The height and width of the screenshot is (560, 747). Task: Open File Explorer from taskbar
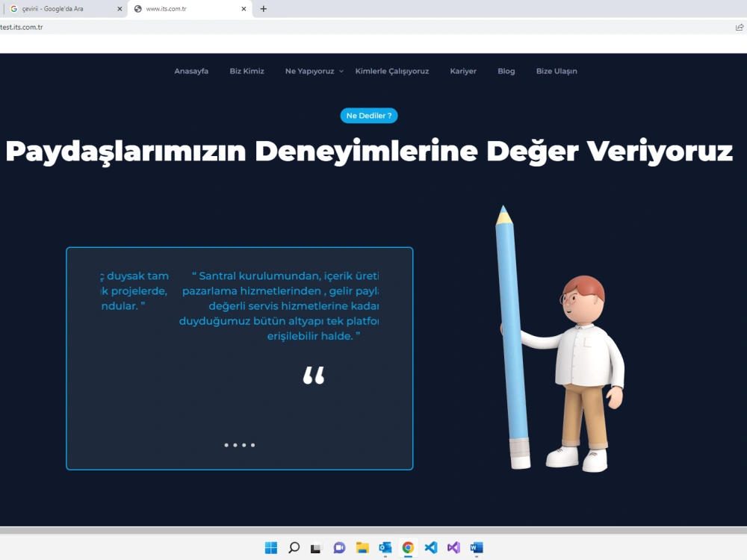362,548
